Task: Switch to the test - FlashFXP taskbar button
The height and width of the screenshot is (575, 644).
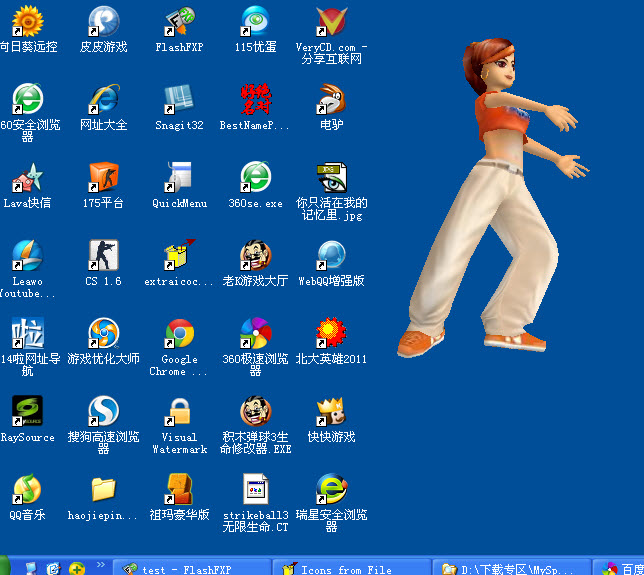Action: [x=190, y=568]
